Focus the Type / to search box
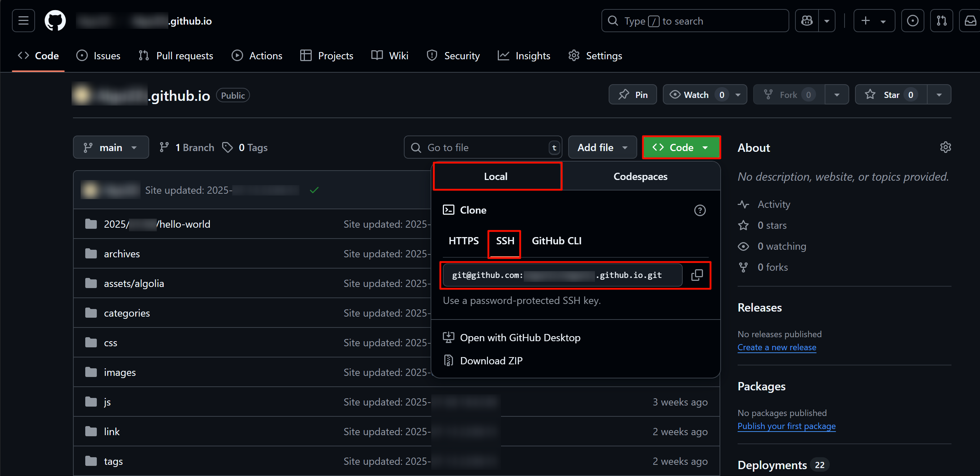This screenshot has height=476, width=980. [695, 21]
